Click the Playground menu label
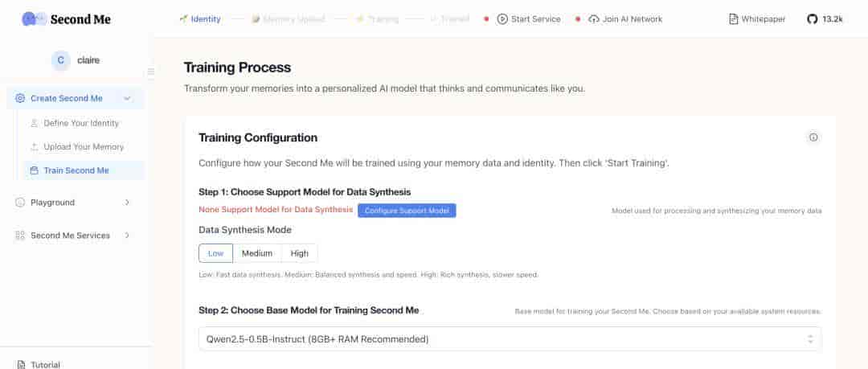Image resolution: width=868 pixels, height=369 pixels. point(52,203)
